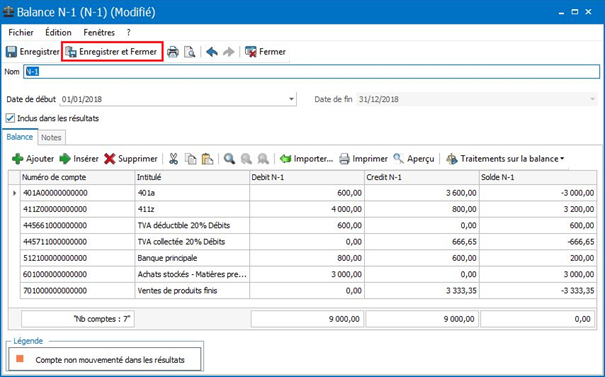Open the Fichier menu

[x=21, y=32]
